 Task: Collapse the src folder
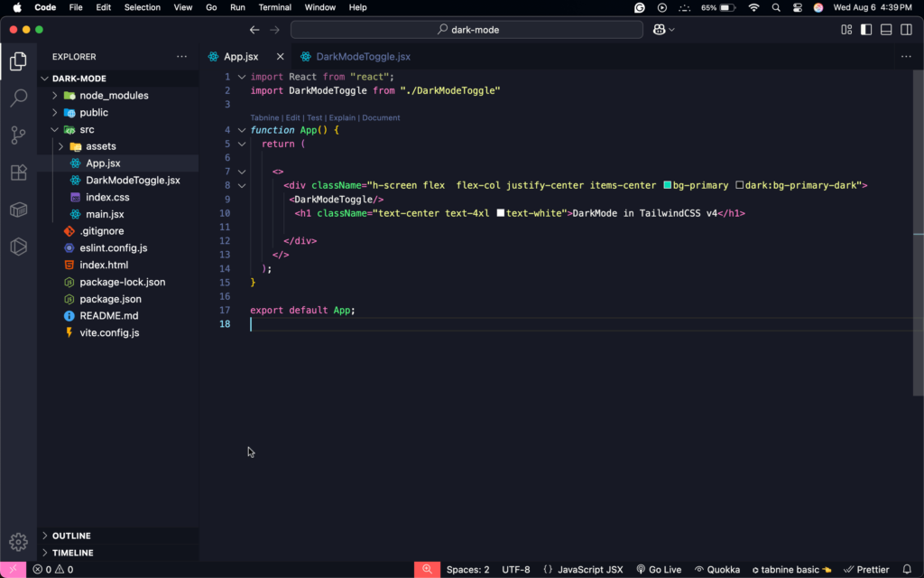[x=87, y=130]
